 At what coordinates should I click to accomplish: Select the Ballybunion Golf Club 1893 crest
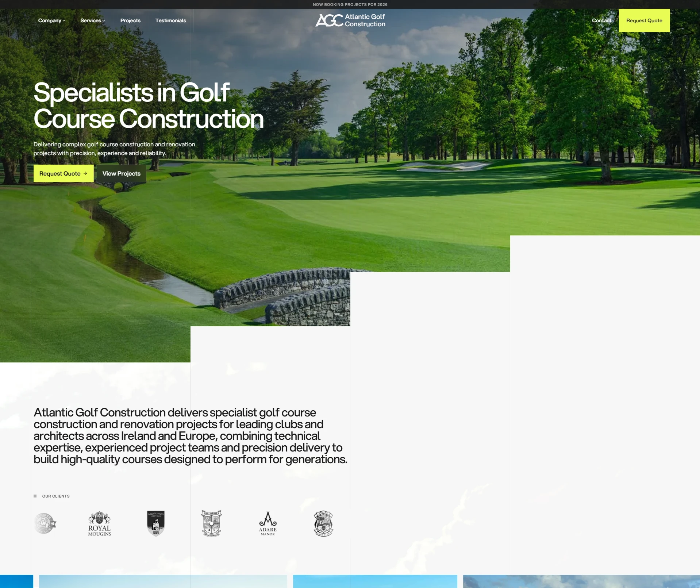coord(155,523)
